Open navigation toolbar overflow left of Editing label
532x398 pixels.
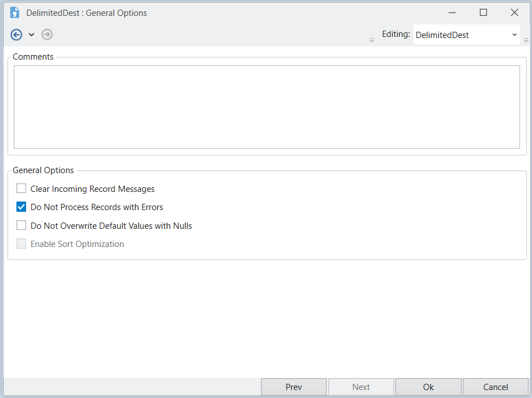click(x=371, y=40)
